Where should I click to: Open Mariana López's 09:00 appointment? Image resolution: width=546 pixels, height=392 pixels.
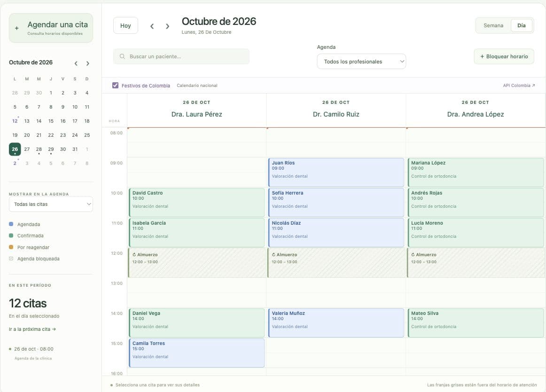(476, 172)
